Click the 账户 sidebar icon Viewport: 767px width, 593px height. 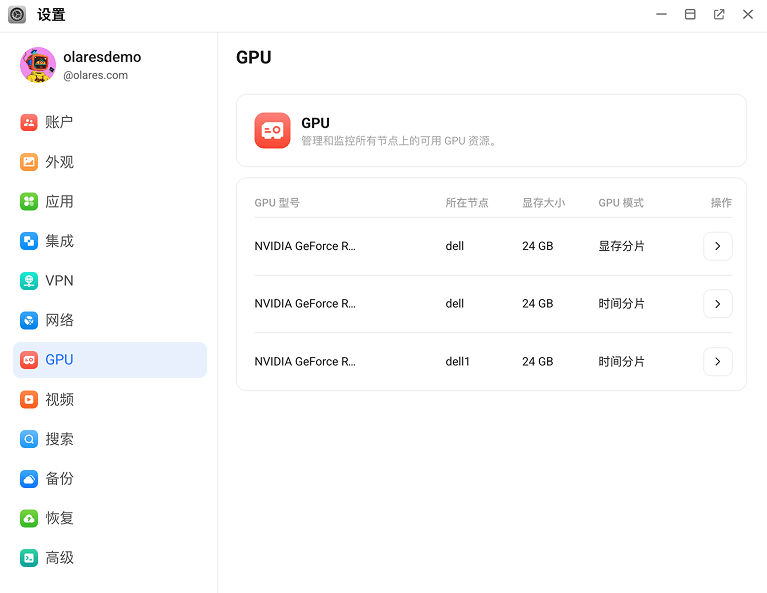click(29, 122)
